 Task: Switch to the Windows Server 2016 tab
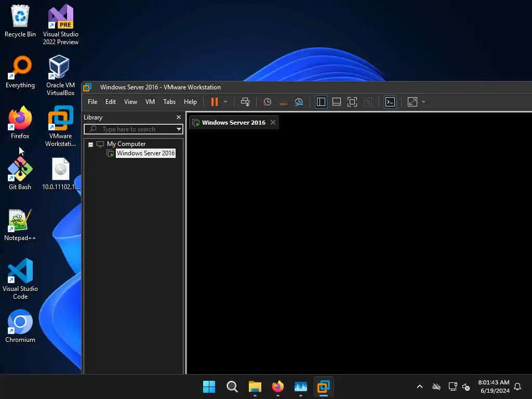pos(233,123)
